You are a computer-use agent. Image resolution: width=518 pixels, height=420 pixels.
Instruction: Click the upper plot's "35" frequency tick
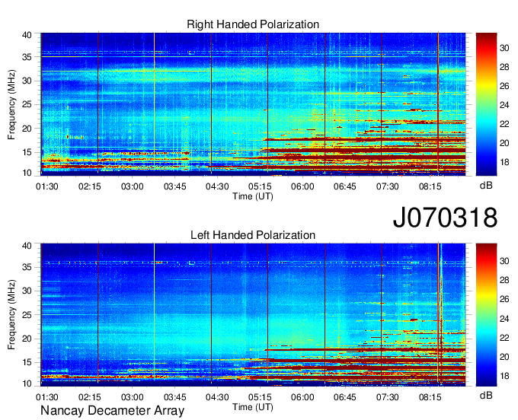tap(27, 57)
